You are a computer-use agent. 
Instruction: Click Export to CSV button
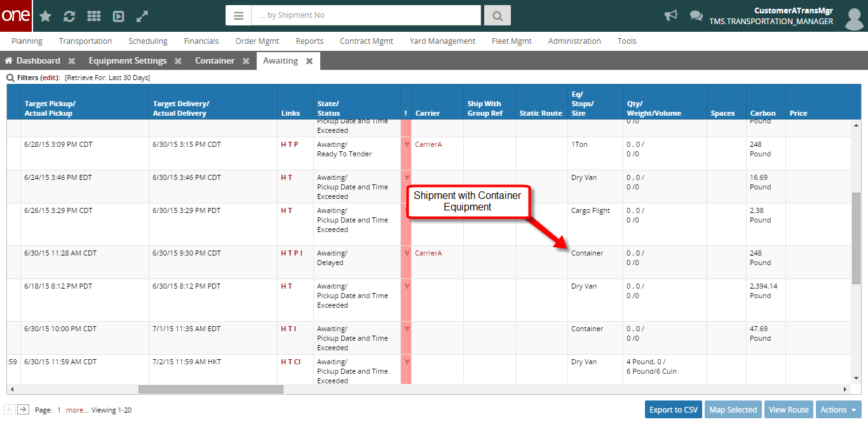tap(674, 409)
